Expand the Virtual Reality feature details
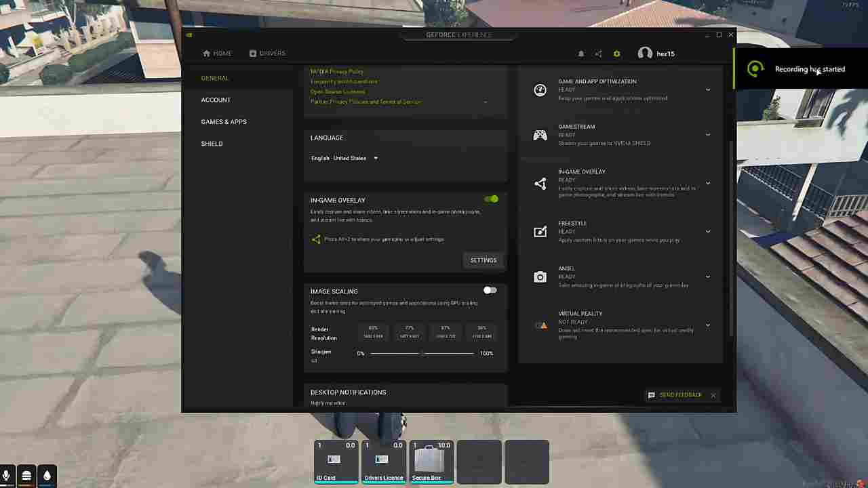The width and height of the screenshot is (868, 488). pyautogui.click(x=708, y=325)
